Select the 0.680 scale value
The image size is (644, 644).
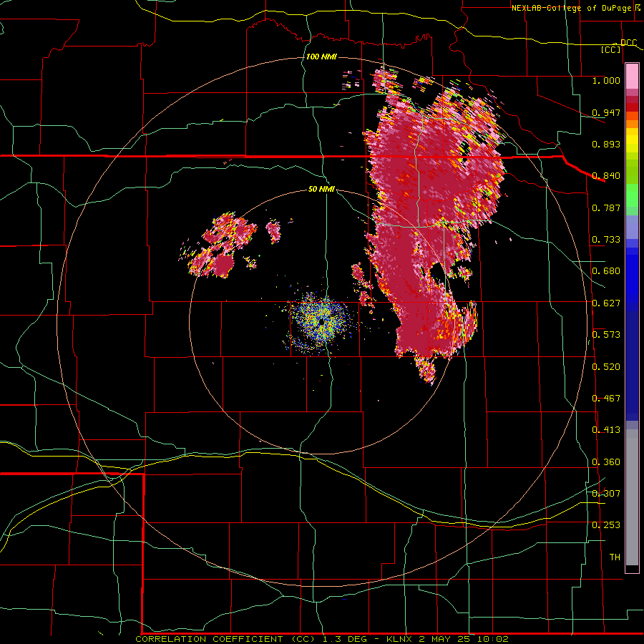(606, 271)
